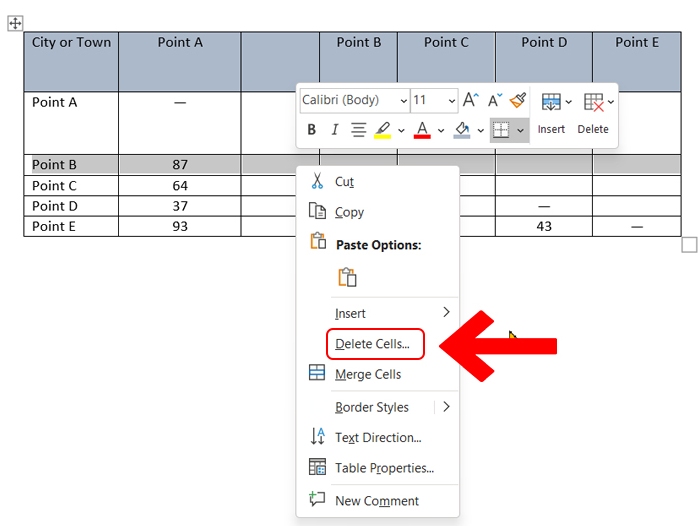The height and width of the screenshot is (526, 700).
Task: Click the Borders grid icon
Action: tap(502, 130)
